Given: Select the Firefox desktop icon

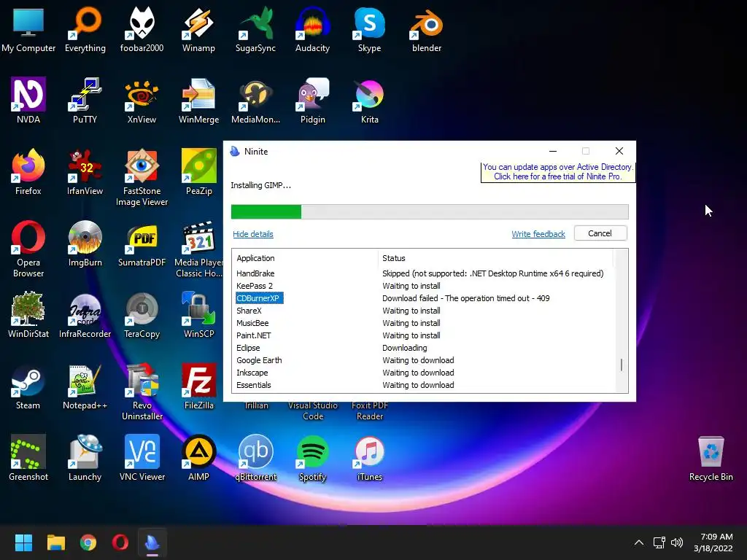Looking at the screenshot, I should [x=28, y=172].
